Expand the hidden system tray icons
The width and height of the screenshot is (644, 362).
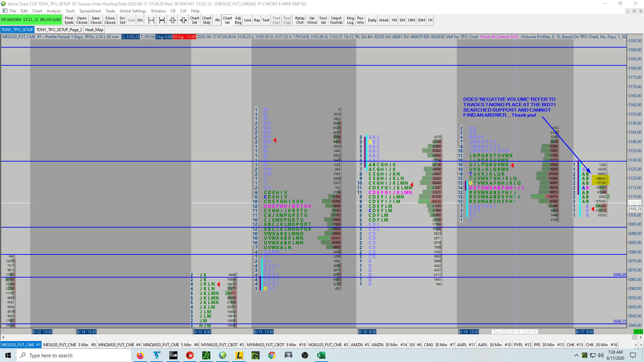point(576,355)
